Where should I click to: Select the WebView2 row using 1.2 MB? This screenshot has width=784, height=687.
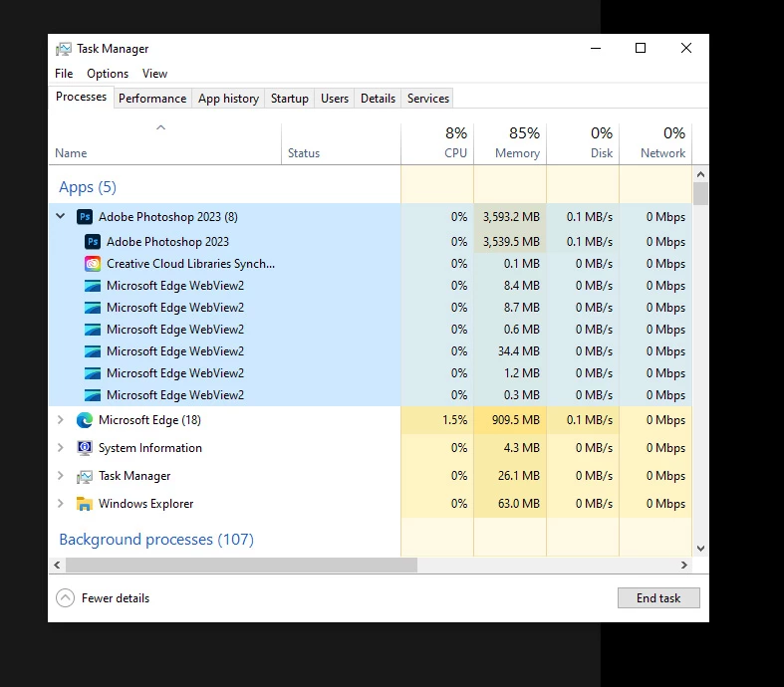pyautogui.click(x=371, y=373)
